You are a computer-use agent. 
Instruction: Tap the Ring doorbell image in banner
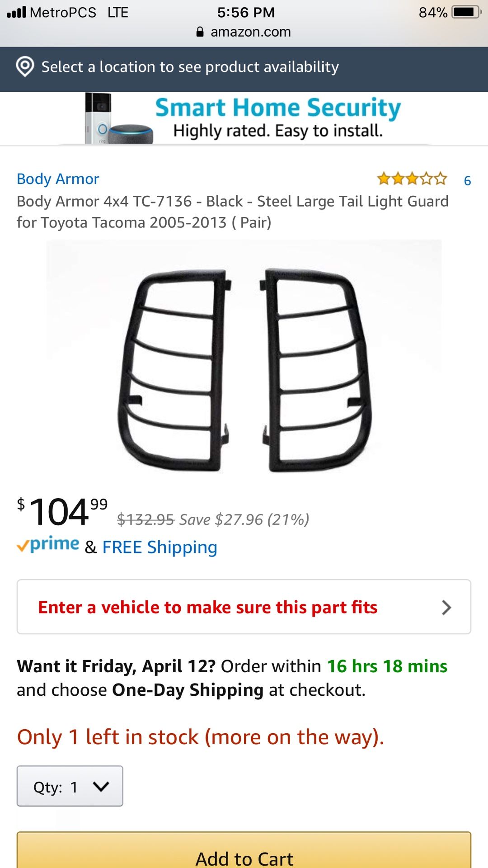[98, 118]
